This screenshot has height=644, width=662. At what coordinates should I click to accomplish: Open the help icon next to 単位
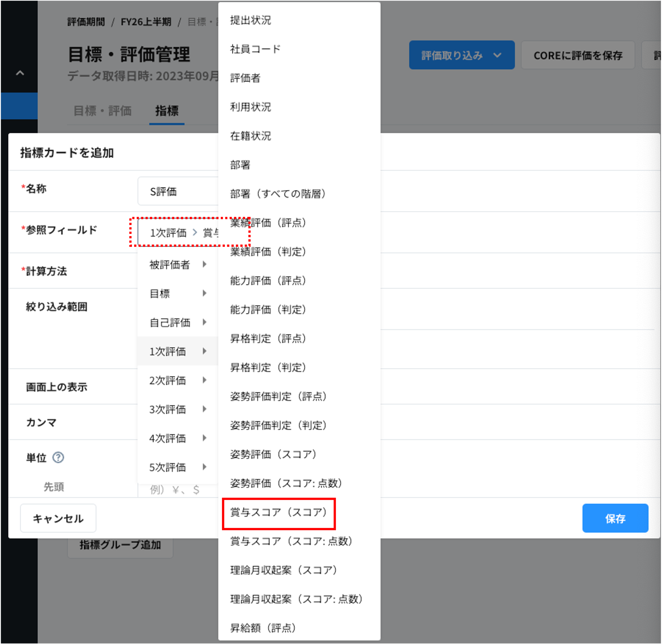coord(58,458)
